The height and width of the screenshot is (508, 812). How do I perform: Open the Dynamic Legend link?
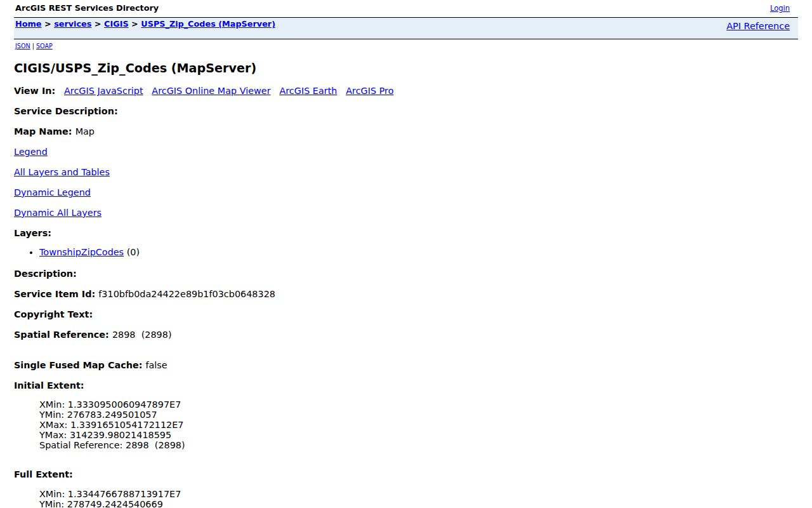(x=52, y=192)
